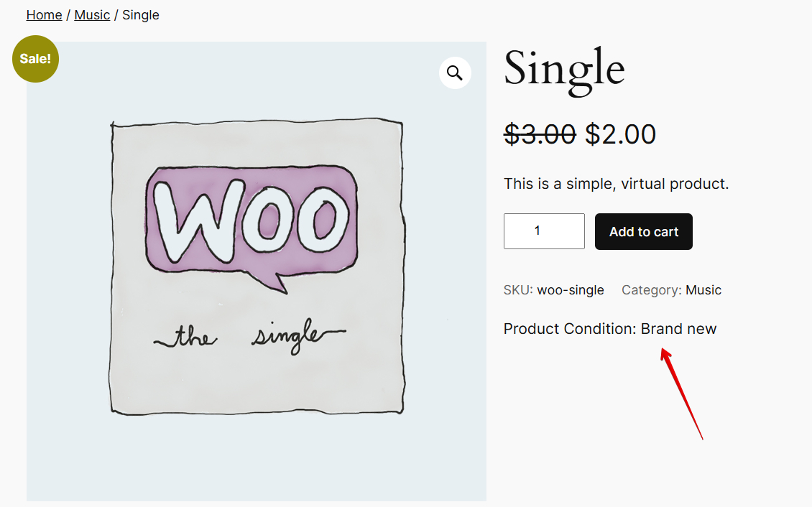The image size is (812, 507).
Task: Click the Single breadcrumb text
Action: coord(141,14)
